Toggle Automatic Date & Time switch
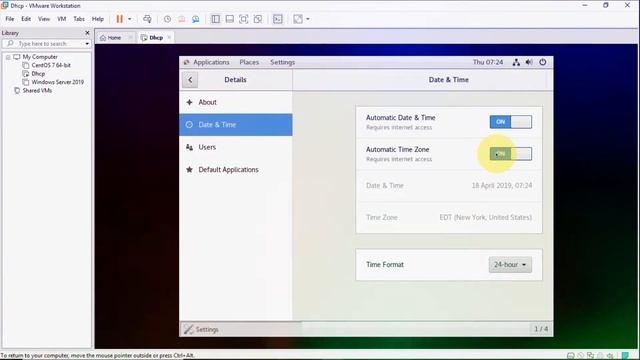The image size is (640, 360). click(511, 122)
